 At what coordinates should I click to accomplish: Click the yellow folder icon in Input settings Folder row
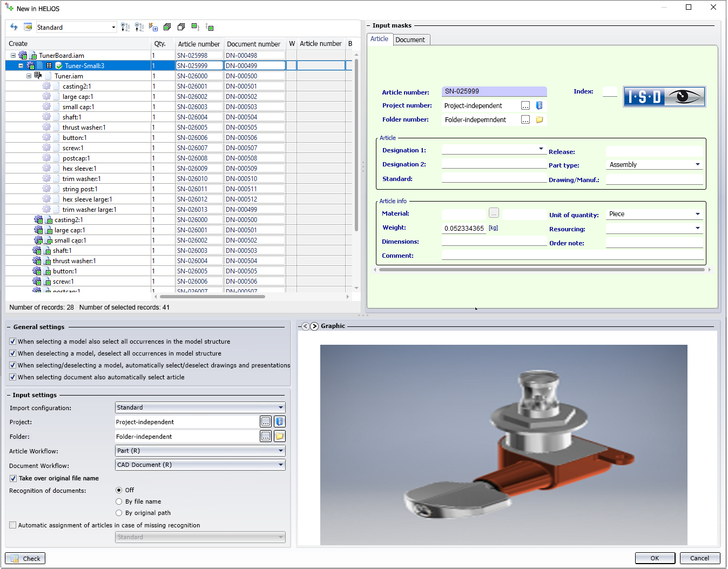(280, 436)
